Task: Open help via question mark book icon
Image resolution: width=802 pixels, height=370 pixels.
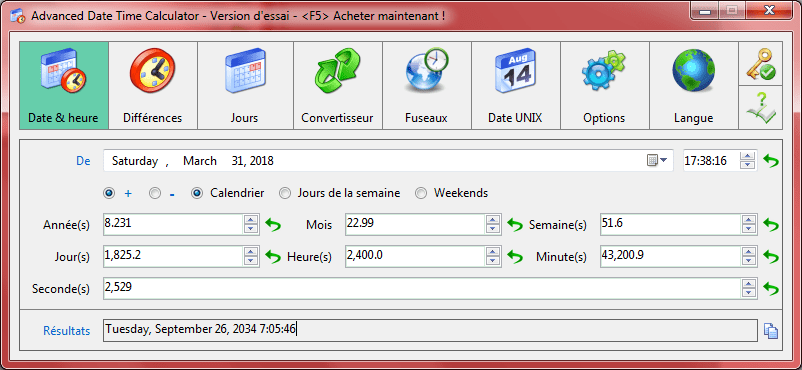Action: 761,107
